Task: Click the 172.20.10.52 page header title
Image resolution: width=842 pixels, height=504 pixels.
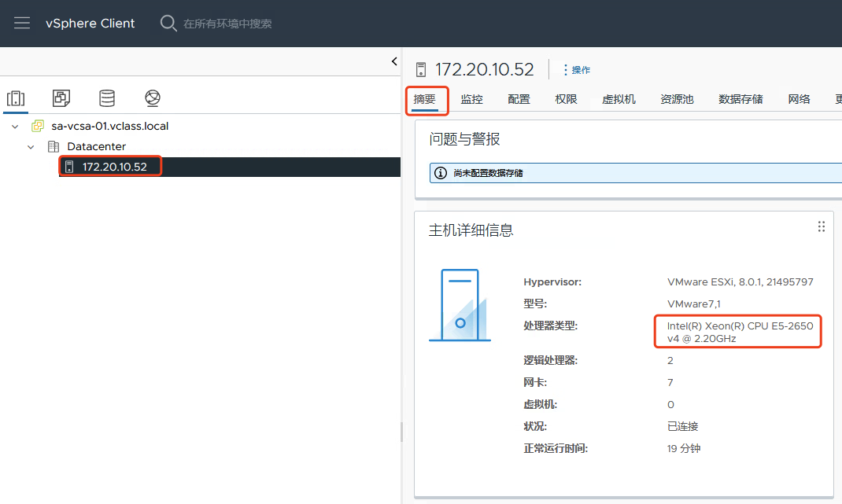Action: tap(485, 70)
